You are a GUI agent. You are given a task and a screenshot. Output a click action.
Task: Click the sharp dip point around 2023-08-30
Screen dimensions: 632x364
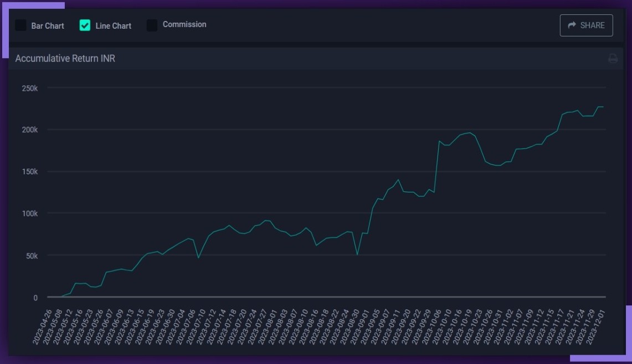point(357,254)
